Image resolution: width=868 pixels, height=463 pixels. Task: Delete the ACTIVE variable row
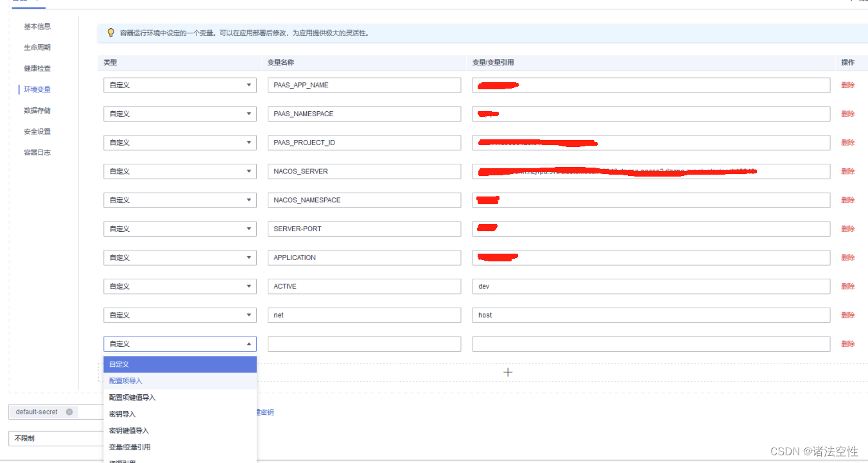click(848, 286)
